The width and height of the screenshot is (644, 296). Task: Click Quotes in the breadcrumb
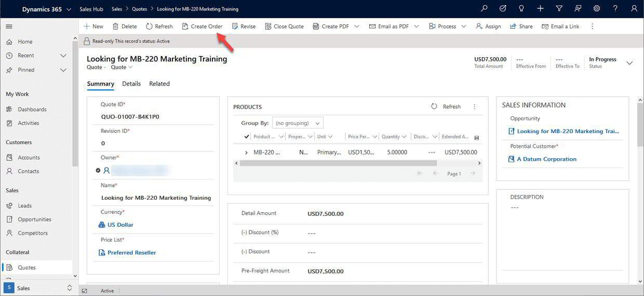tap(140, 9)
